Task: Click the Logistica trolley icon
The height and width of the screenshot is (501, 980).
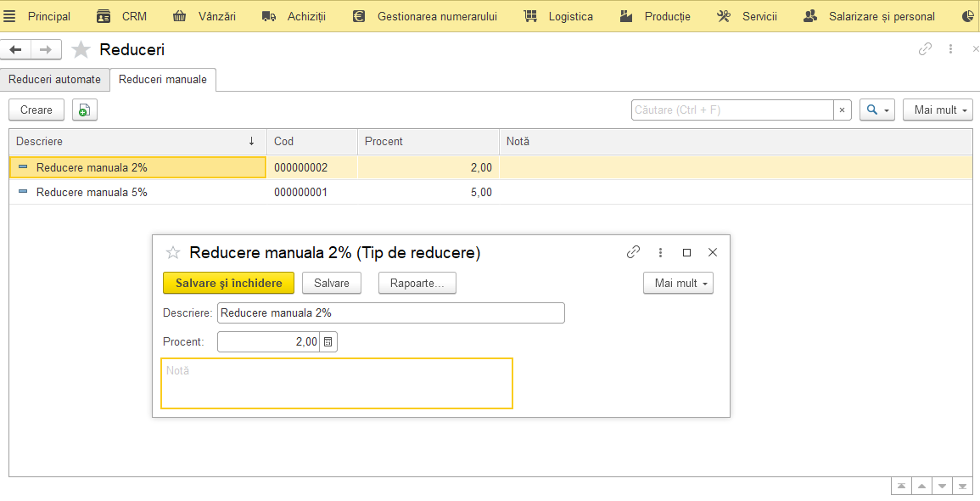Action: pos(530,16)
